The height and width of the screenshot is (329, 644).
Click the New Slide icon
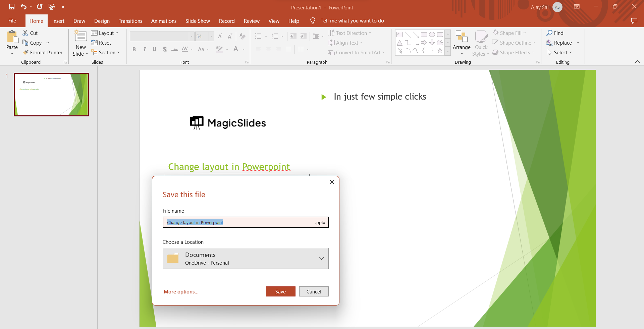(80, 36)
